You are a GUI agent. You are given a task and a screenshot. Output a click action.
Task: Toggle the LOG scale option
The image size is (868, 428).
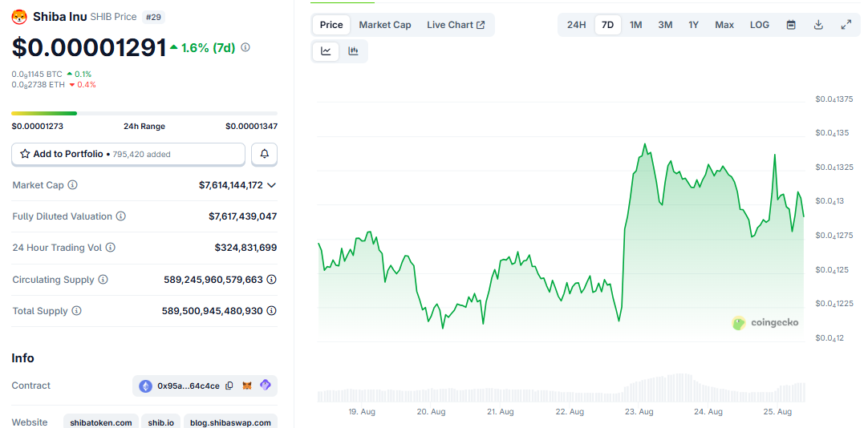click(x=760, y=25)
